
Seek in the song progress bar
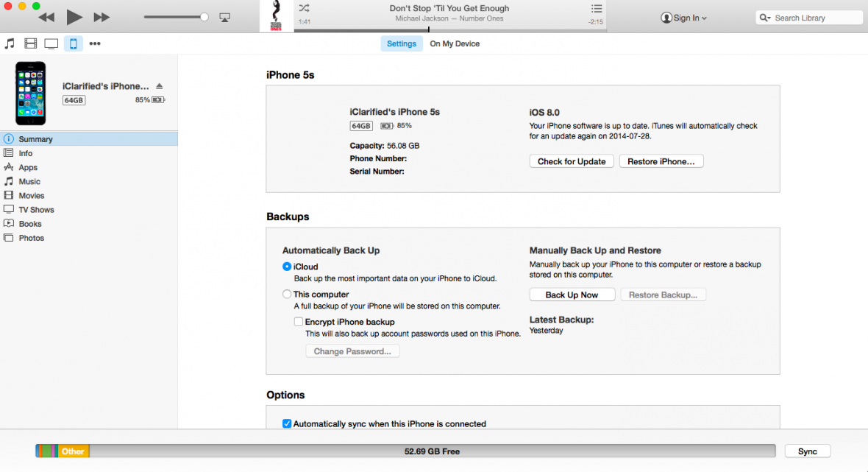click(450, 30)
